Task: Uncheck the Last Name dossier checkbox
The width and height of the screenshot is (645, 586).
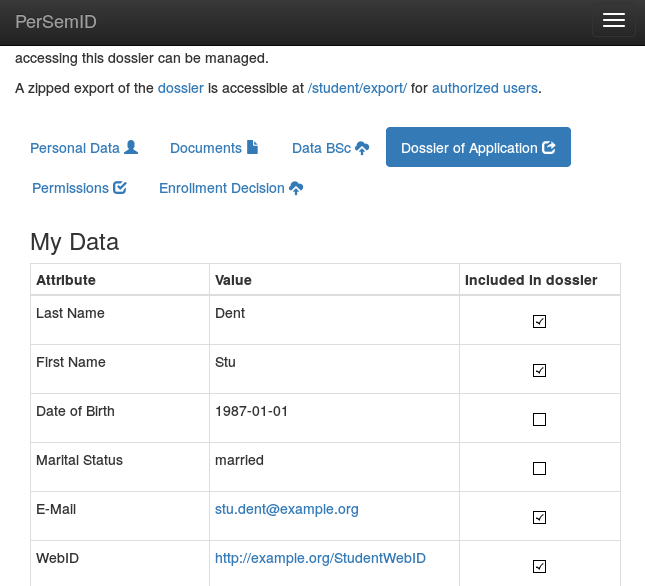Action: [x=540, y=322]
